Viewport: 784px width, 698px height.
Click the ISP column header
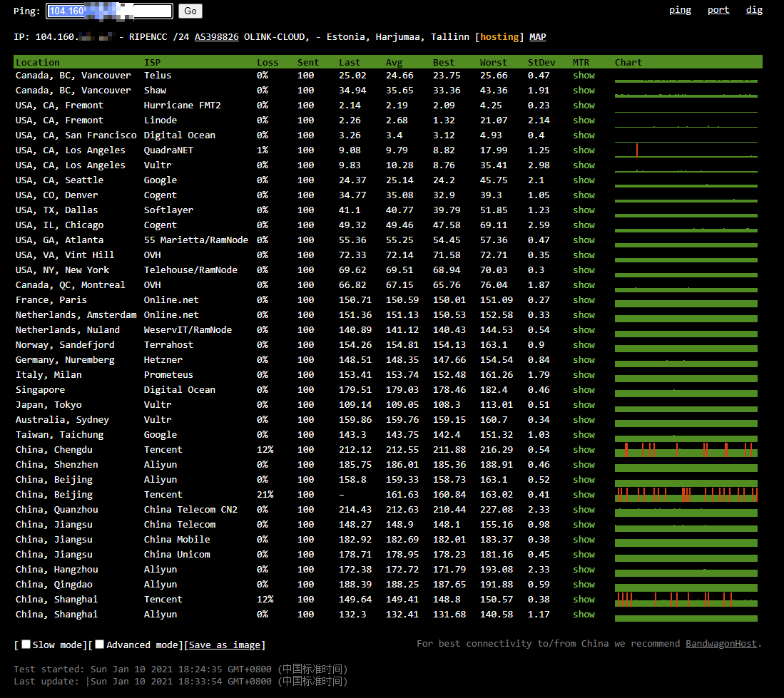coord(153,63)
